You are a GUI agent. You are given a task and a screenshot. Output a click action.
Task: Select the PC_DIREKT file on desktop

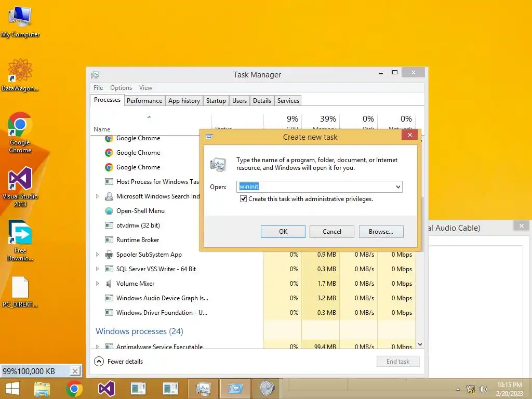(x=20, y=292)
